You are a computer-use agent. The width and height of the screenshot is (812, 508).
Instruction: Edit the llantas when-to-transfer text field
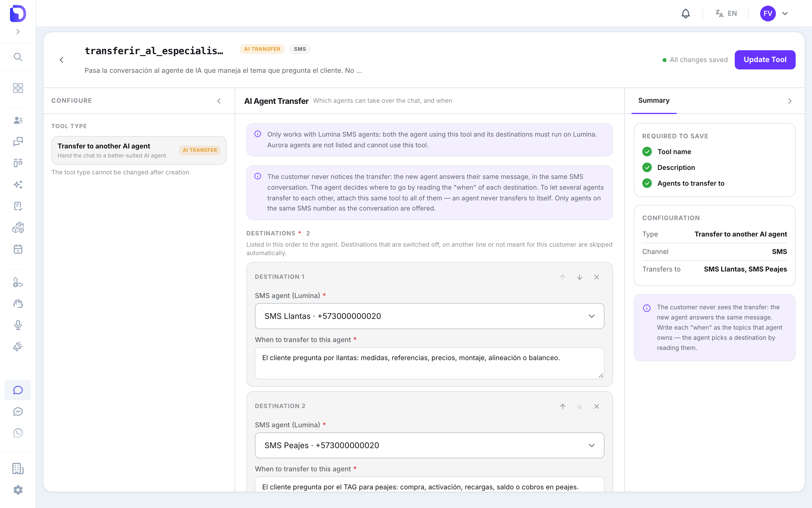click(429, 363)
